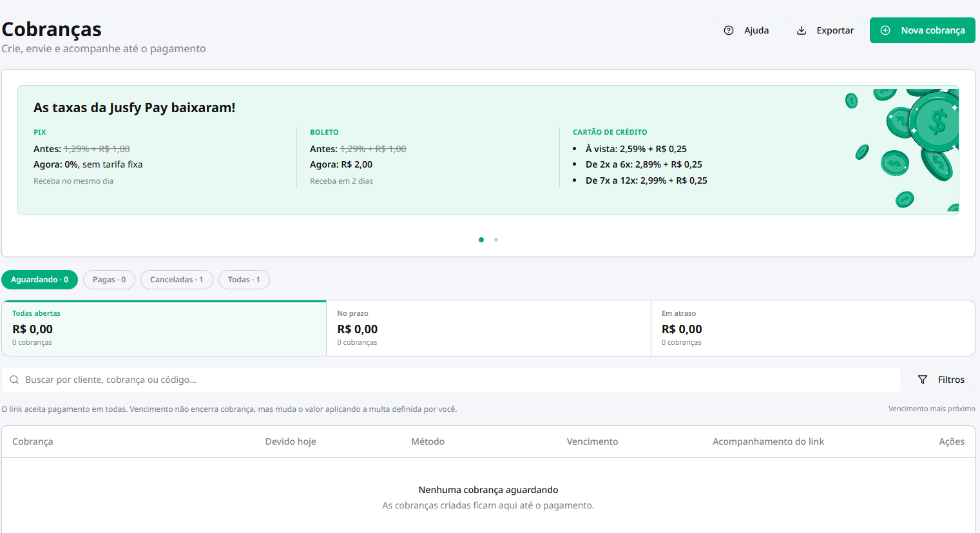Select the first carousel dot indicator
980x533 pixels.
coord(481,240)
